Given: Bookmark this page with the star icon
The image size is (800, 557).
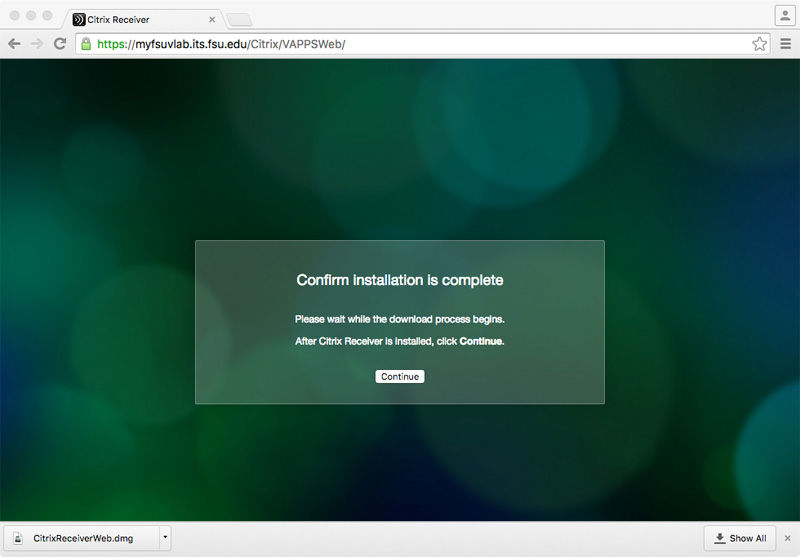Looking at the screenshot, I should (759, 44).
